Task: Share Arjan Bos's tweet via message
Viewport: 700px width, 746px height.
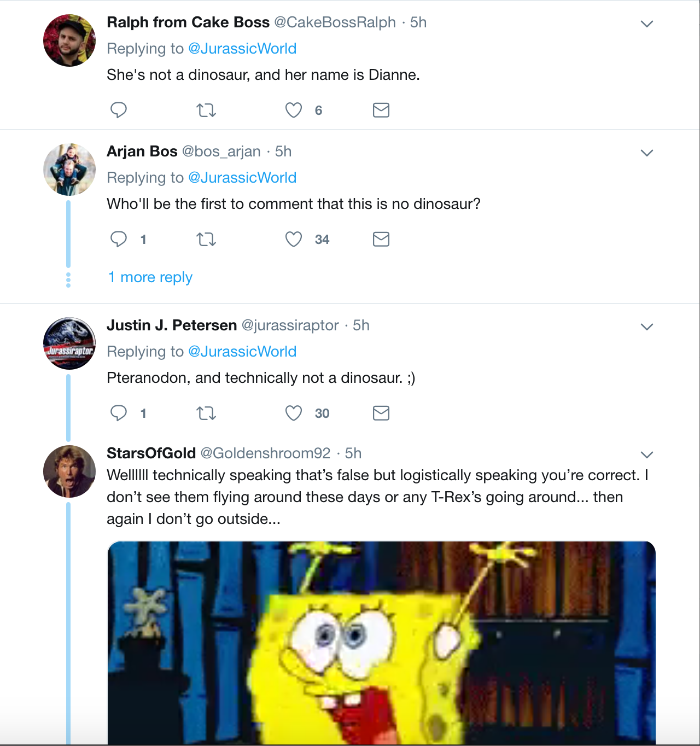Action: coord(381,240)
